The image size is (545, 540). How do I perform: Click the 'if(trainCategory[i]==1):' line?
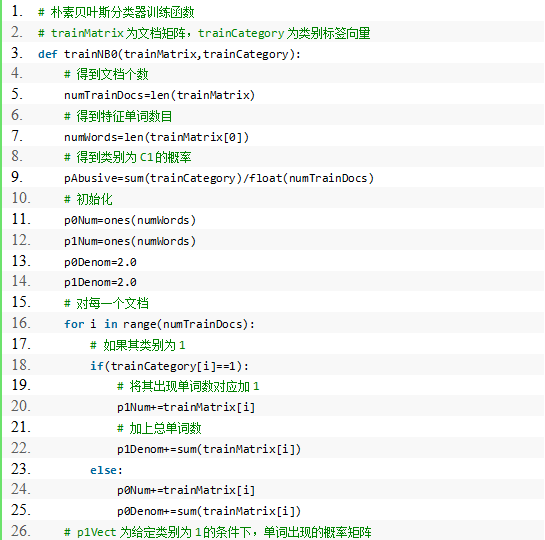tap(170, 366)
